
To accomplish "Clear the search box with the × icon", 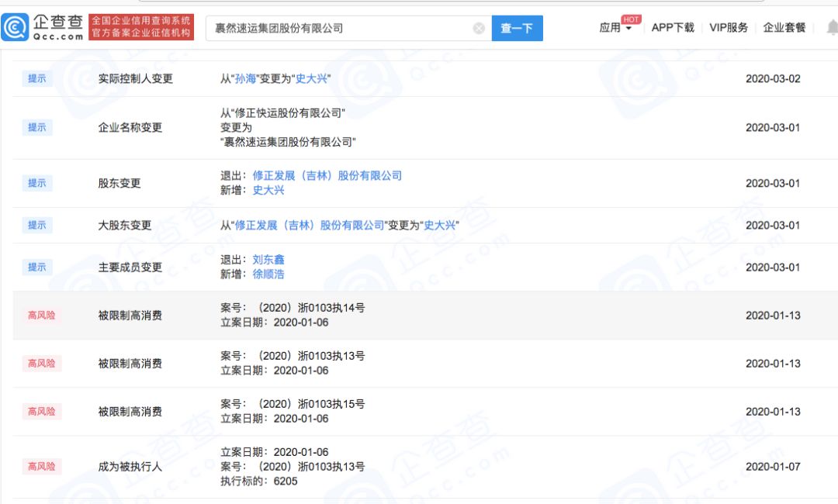I will pos(479,27).
